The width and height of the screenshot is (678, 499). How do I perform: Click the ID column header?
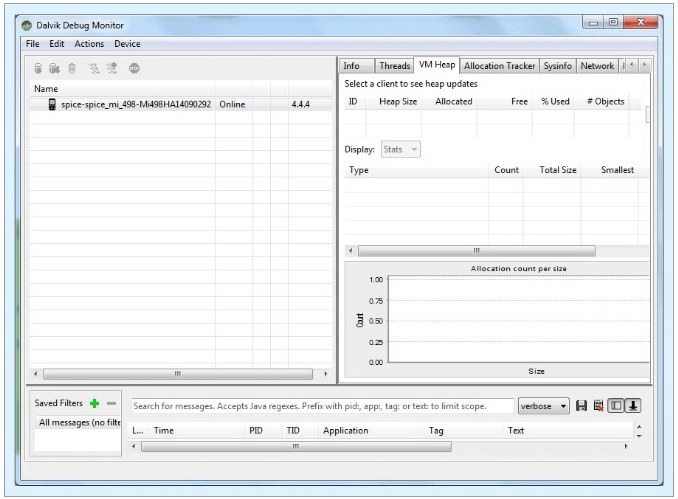353,102
